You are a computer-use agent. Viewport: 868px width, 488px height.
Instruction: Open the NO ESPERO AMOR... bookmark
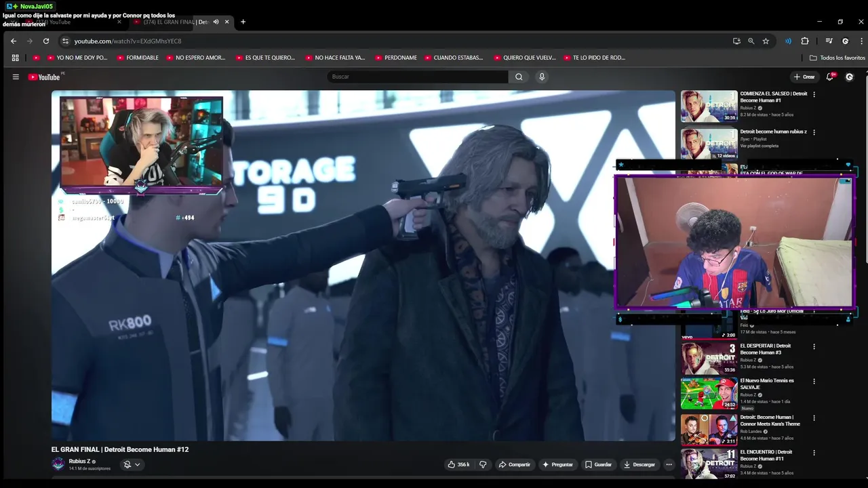[195, 58]
